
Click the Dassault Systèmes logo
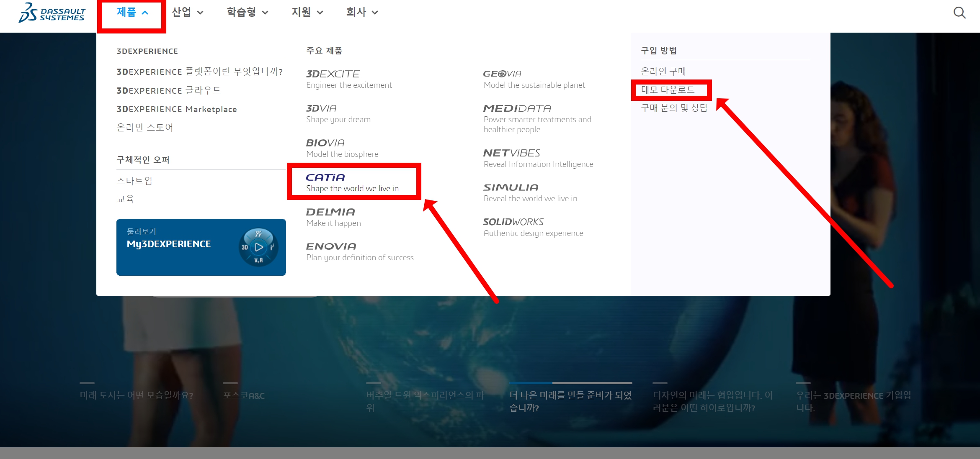(52, 13)
